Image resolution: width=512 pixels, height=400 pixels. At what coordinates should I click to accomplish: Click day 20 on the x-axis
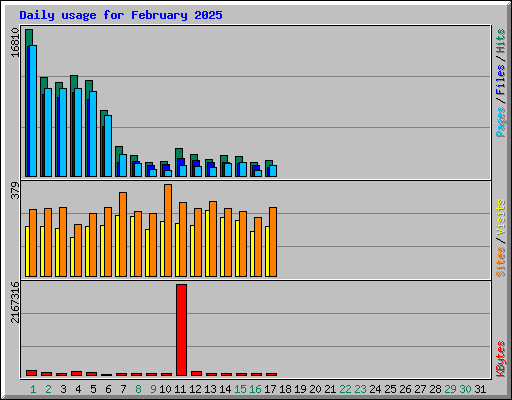point(315,389)
